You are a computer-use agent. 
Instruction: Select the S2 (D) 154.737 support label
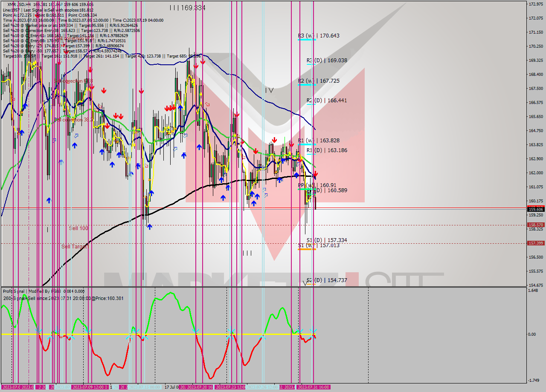(327, 280)
